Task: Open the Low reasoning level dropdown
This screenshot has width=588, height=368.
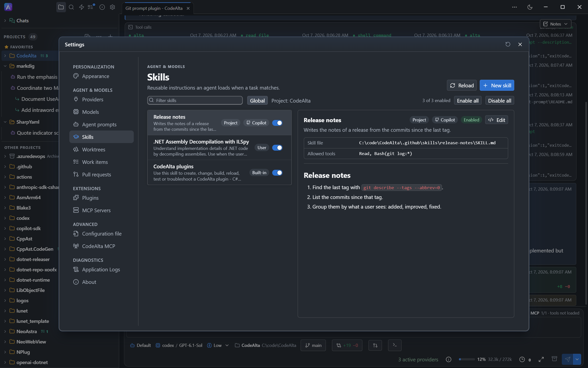Action: tap(218, 345)
